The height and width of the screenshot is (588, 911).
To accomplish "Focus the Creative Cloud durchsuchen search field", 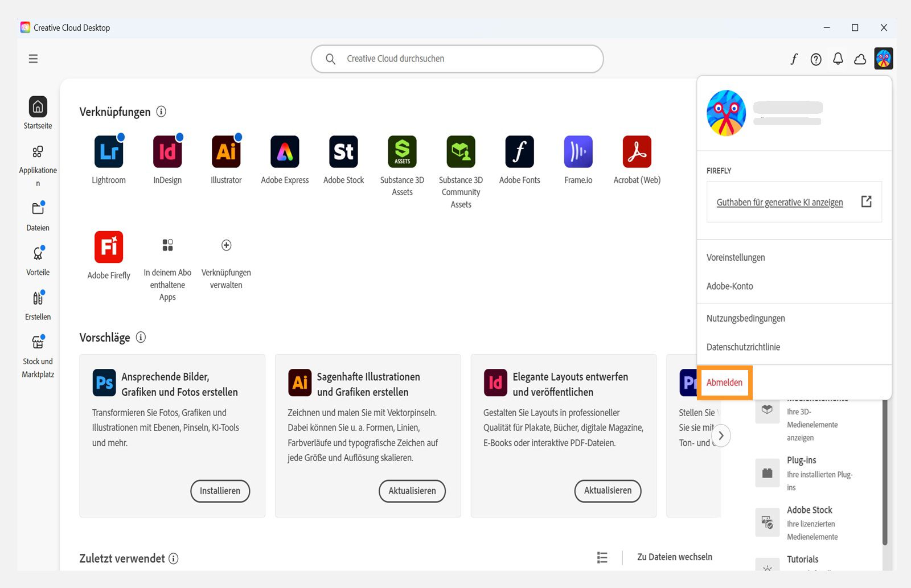I will coord(457,59).
